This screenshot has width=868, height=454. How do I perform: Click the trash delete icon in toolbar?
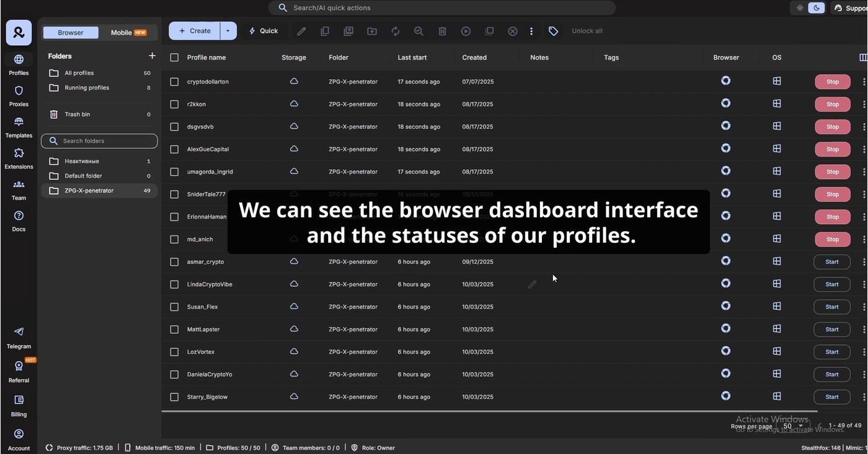pos(442,31)
